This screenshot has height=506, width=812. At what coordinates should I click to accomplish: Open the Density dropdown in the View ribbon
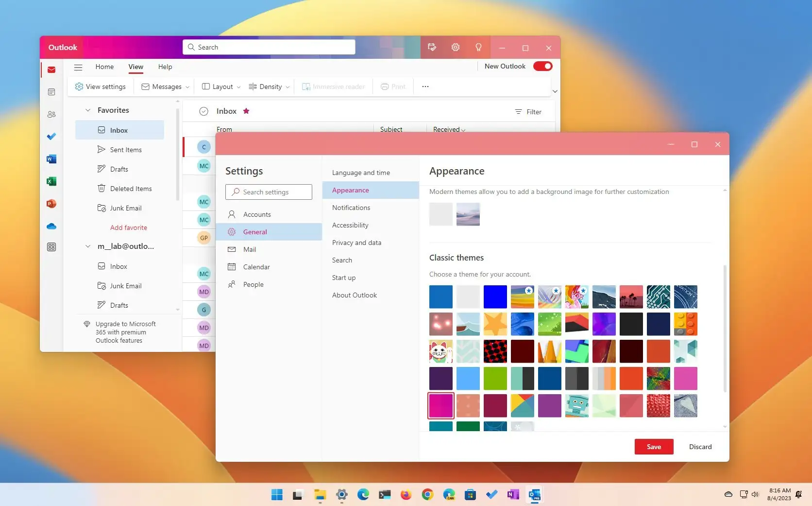(269, 86)
